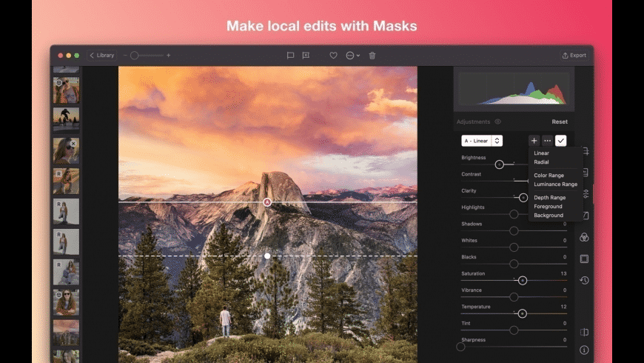The width and height of the screenshot is (644, 363).
Task: Choose Radial from the mask menu
Action: (541, 162)
